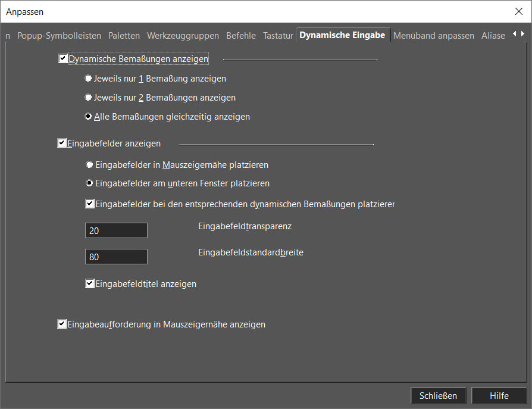Uncheck 'Eingabefelder anzeigen' checkbox

62,143
